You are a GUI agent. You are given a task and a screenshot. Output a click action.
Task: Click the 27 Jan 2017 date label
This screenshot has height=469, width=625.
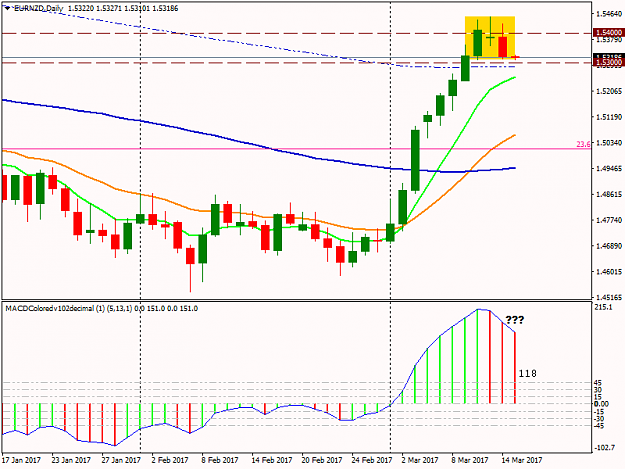pos(121,460)
